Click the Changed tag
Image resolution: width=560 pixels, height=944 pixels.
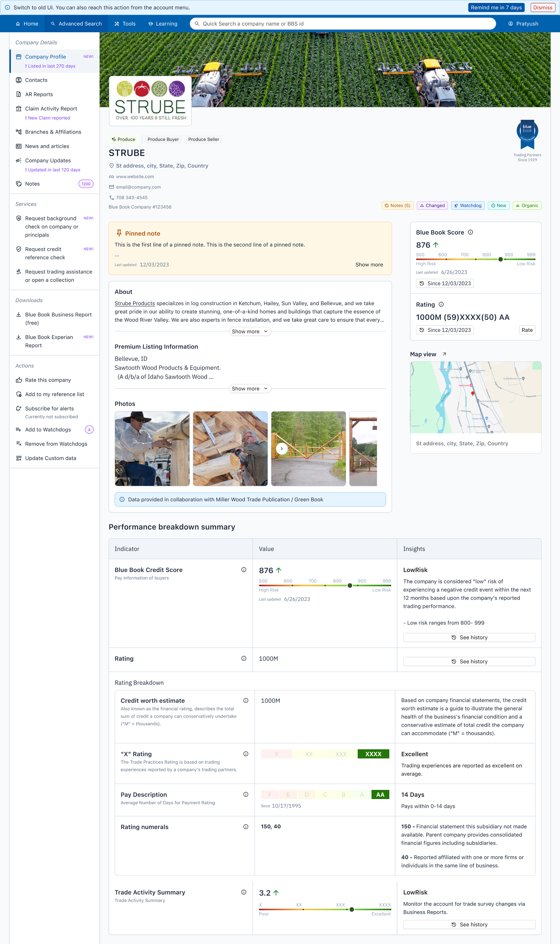click(x=432, y=206)
